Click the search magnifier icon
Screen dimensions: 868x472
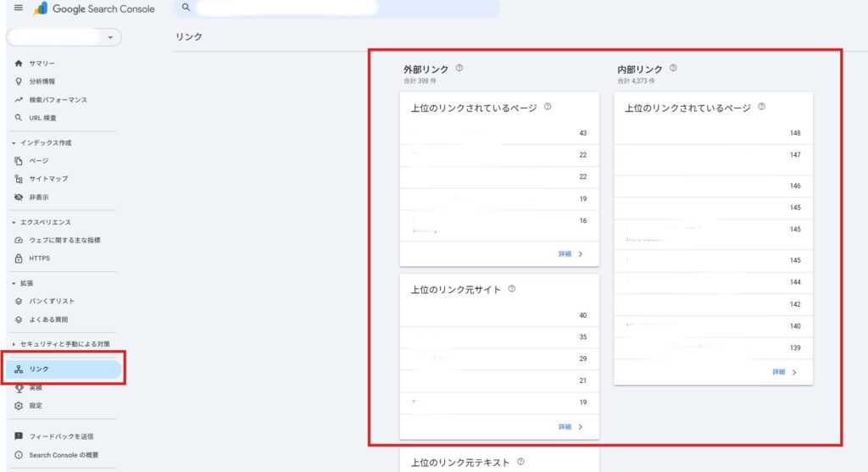(x=186, y=7)
